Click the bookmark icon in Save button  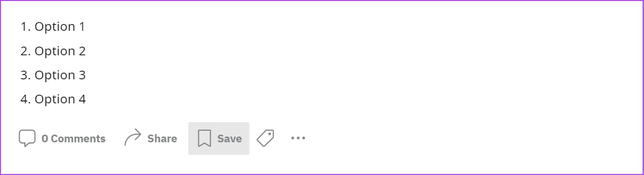(x=204, y=138)
